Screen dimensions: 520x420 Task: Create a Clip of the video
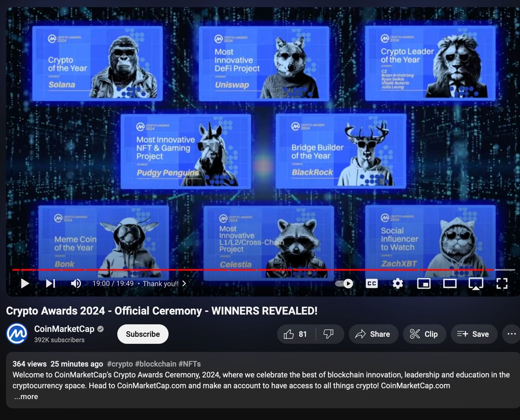pyautogui.click(x=424, y=334)
